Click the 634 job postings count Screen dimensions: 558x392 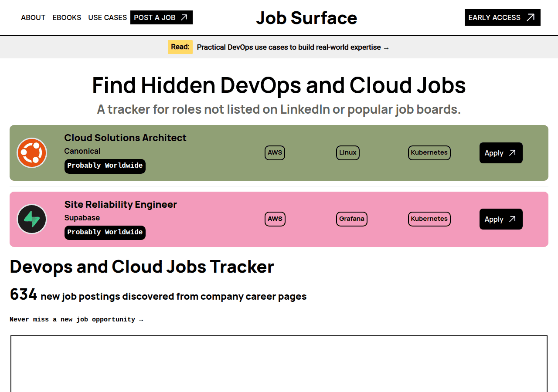(23, 294)
